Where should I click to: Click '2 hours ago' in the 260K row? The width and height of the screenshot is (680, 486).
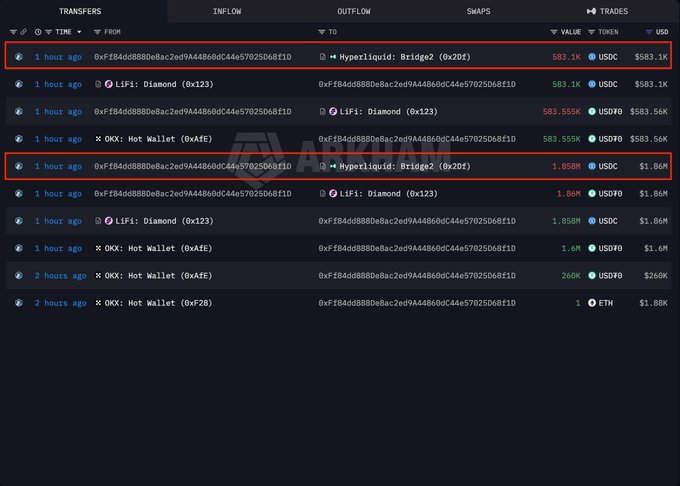click(x=60, y=276)
